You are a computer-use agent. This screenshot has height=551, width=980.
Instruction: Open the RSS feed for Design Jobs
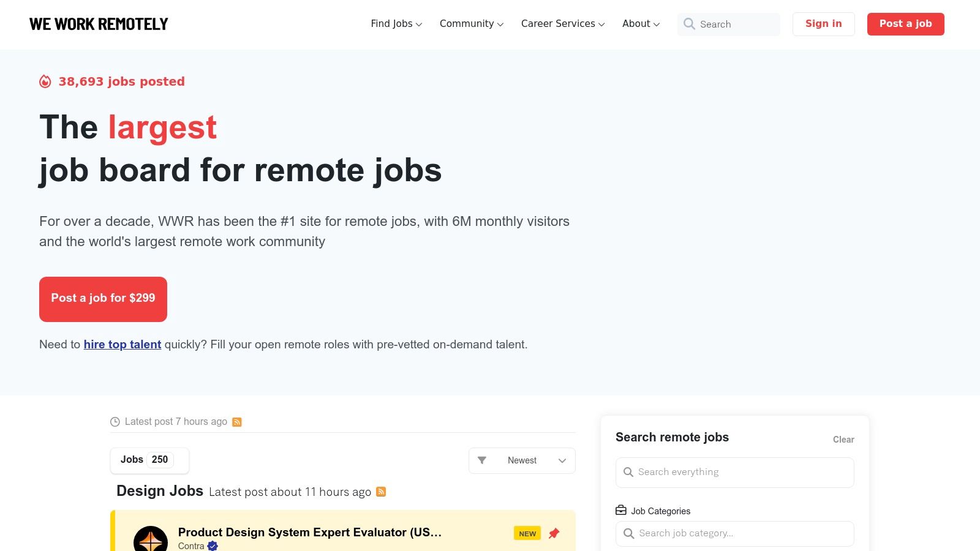coord(381,492)
